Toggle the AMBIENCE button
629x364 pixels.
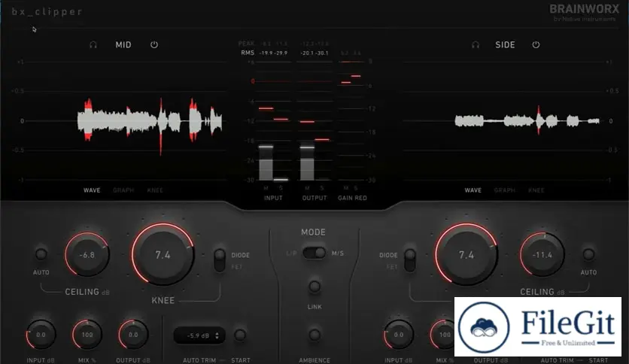pyautogui.click(x=314, y=335)
